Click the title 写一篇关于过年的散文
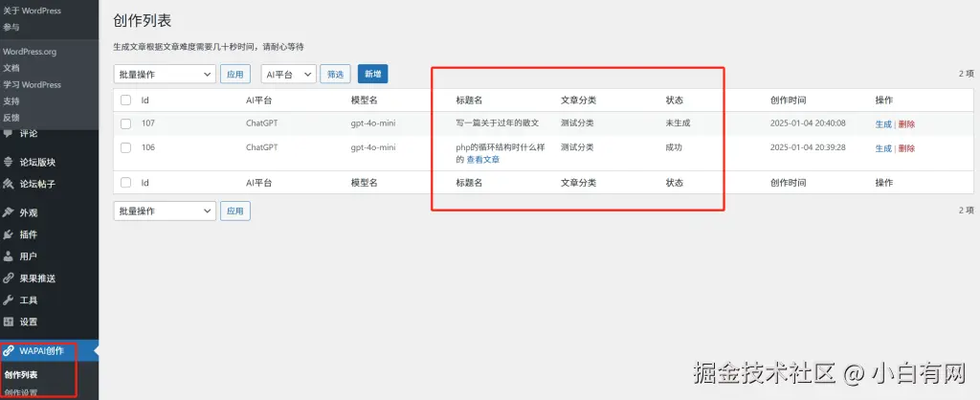Viewport: 980px width, 400px height. 498,123
